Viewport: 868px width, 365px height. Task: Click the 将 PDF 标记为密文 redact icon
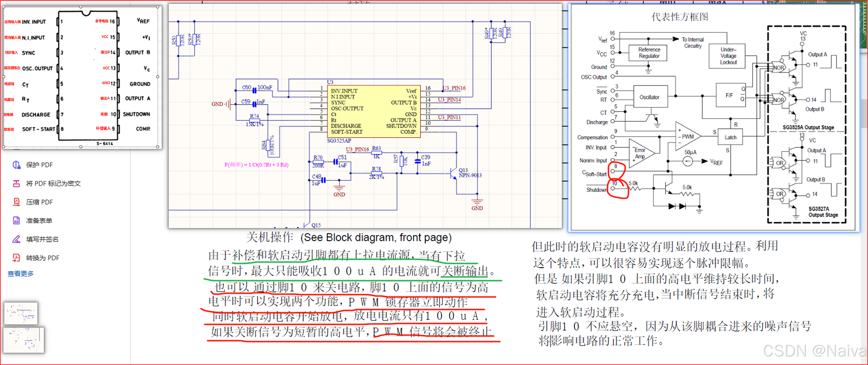16,184
